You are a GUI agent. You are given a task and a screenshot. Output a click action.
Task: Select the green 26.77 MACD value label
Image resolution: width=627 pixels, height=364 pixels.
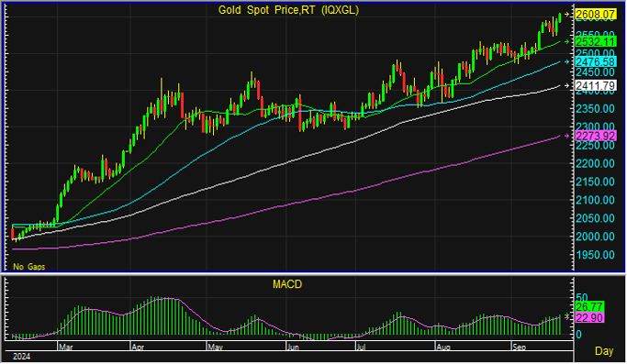coord(589,307)
